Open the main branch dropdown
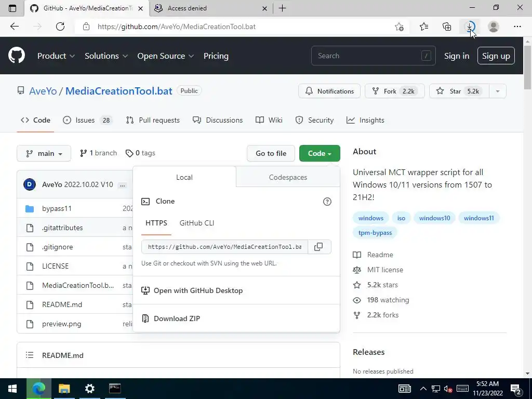Viewport: 532px width, 399px height. [x=44, y=153]
